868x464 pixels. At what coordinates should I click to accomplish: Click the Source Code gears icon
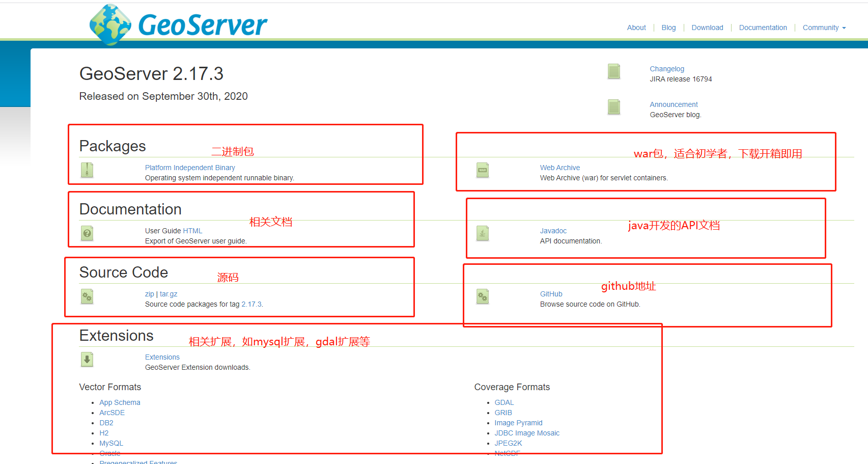tap(87, 296)
